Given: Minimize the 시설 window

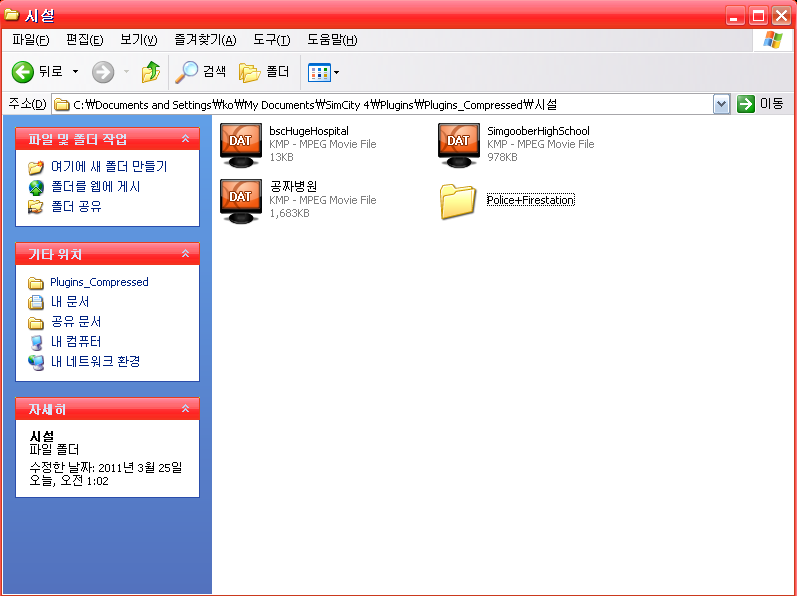Looking at the screenshot, I should [735, 16].
